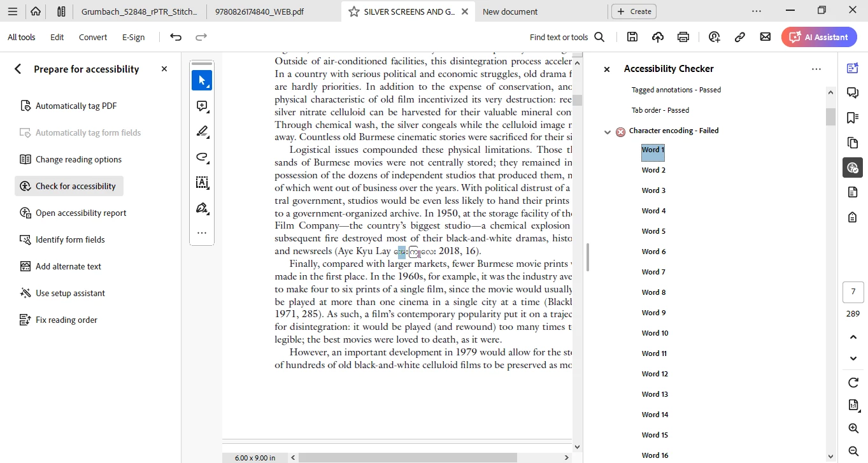Screen dimensions: 868x463
Task: Click the page number 7 field
Action: click(x=853, y=292)
